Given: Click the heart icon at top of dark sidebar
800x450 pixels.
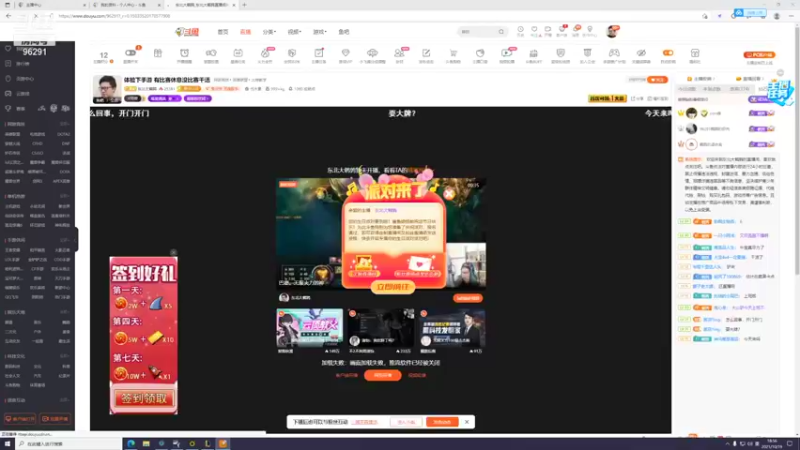Looking at the screenshot, I should coord(8,48).
